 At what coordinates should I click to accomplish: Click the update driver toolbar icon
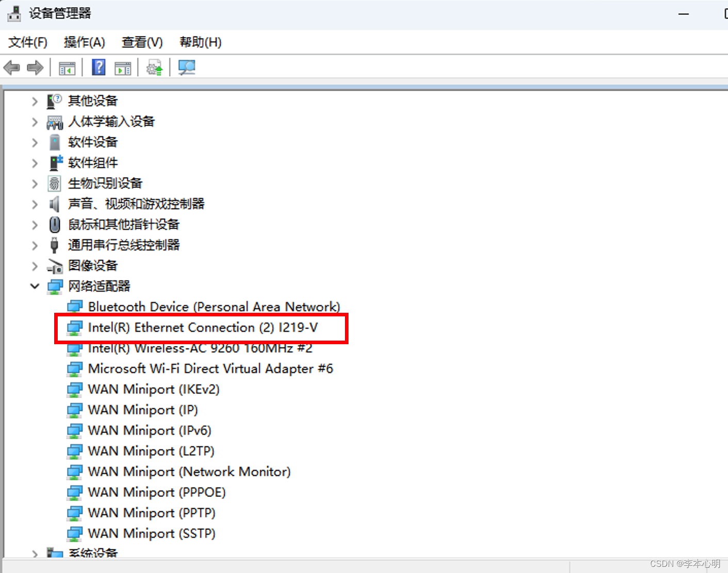tap(155, 68)
